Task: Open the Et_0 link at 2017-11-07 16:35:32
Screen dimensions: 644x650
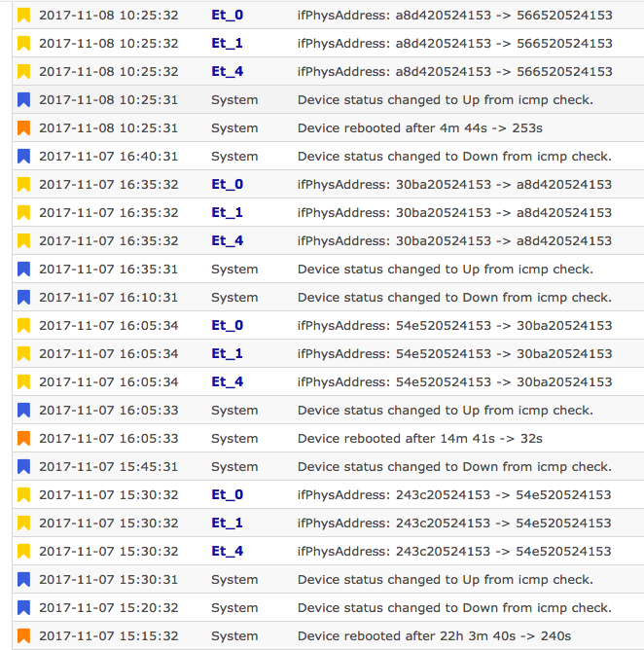Action: tap(227, 184)
